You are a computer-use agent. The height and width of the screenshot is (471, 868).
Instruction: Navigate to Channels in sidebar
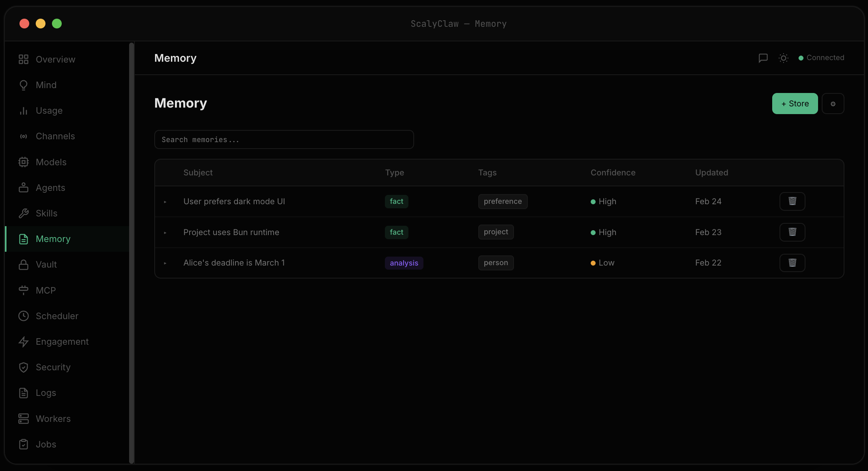[55, 136]
